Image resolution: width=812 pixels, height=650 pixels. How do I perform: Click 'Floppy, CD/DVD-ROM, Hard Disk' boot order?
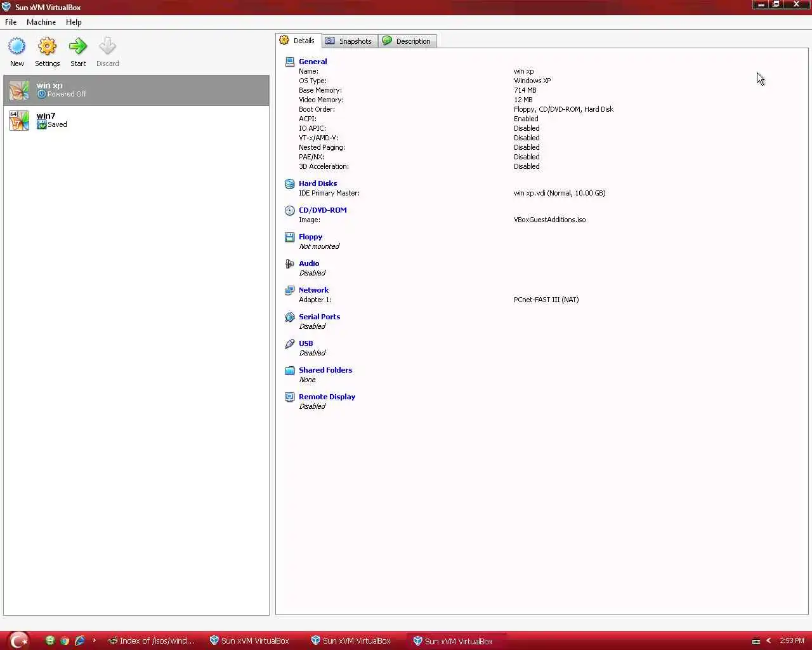click(563, 109)
